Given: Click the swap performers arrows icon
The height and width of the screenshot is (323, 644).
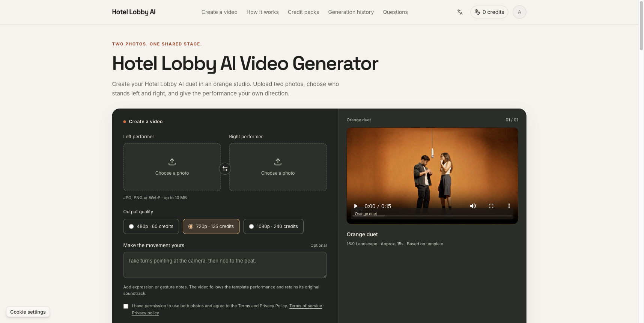Looking at the screenshot, I should tap(225, 169).
